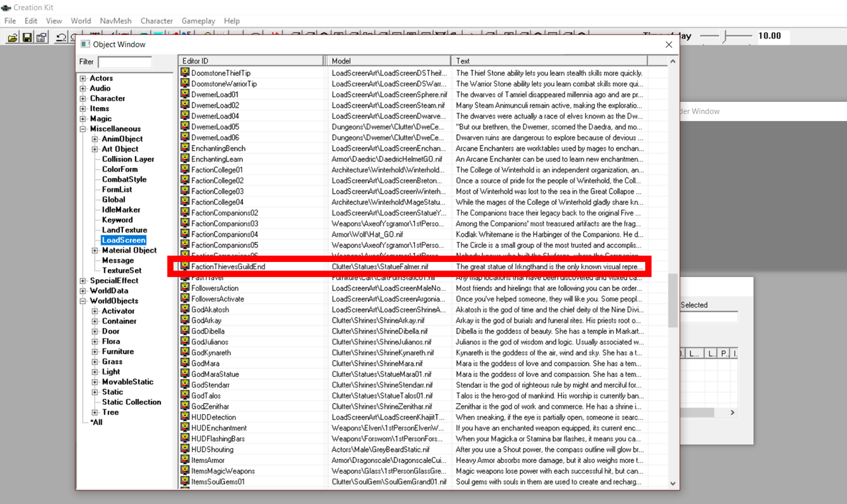Click the icon beside DwemerLoad04
Viewport: 847px width, 504px height.
(x=185, y=116)
